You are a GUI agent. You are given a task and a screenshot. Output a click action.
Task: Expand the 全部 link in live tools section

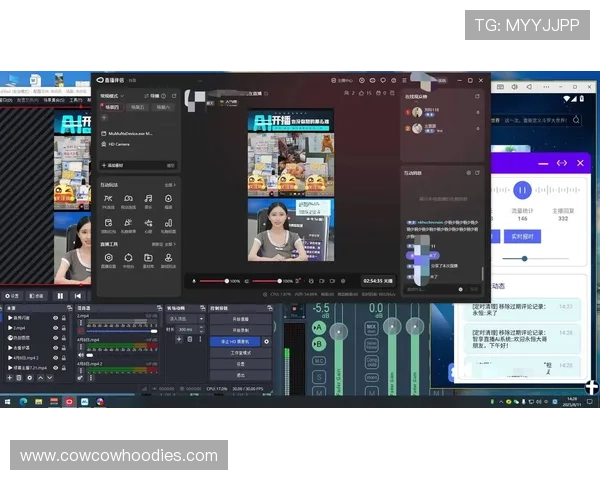[x=170, y=244]
